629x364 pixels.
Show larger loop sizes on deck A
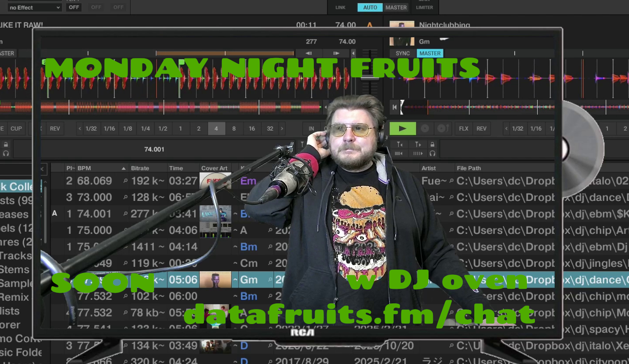[x=282, y=129]
